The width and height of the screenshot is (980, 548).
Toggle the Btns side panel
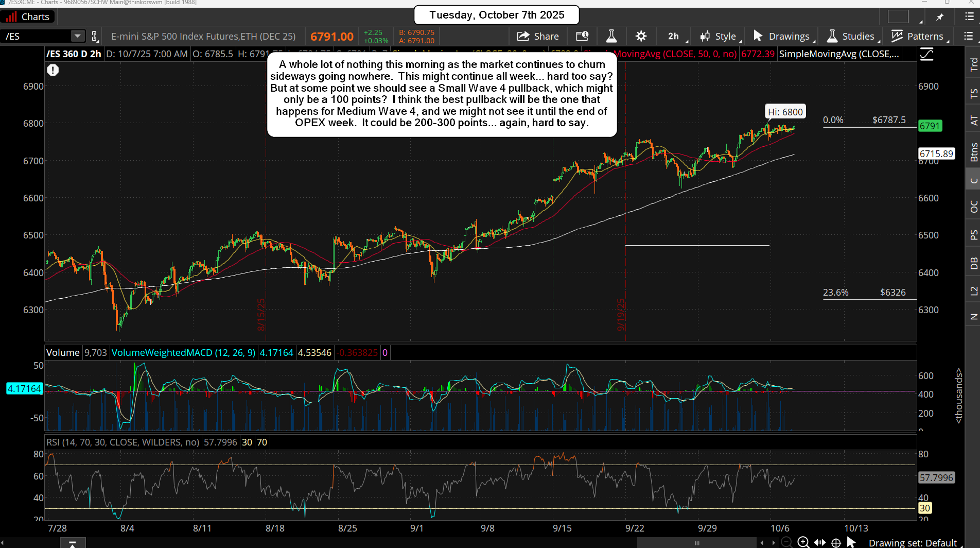click(973, 152)
